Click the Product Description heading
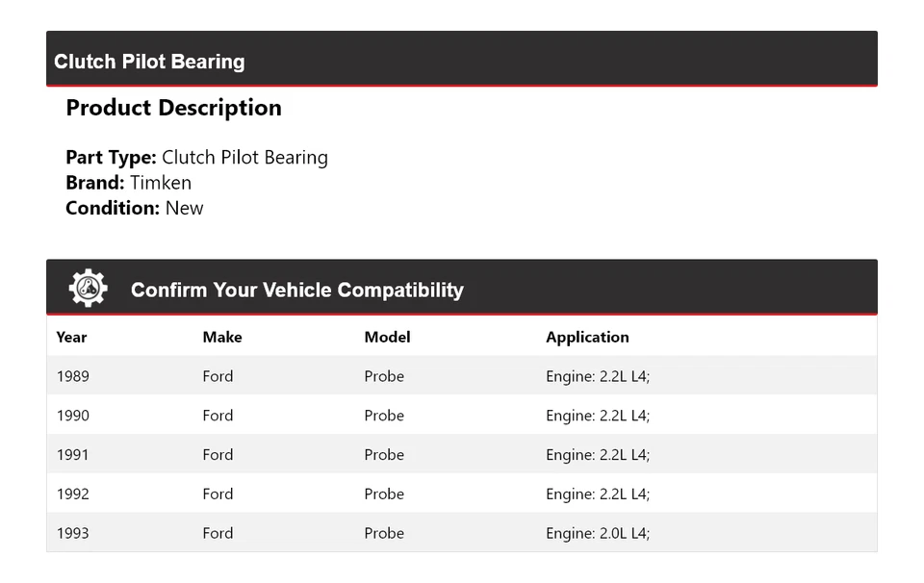 tap(173, 108)
